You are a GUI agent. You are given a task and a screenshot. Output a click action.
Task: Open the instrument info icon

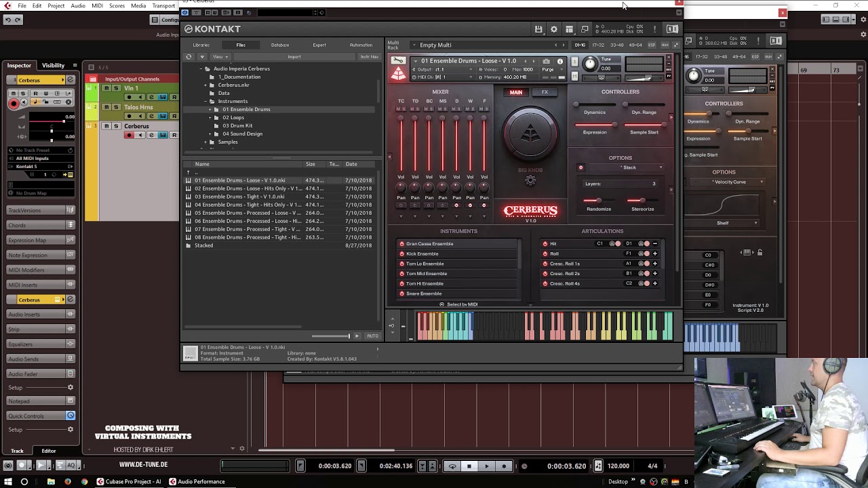click(560, 61)
